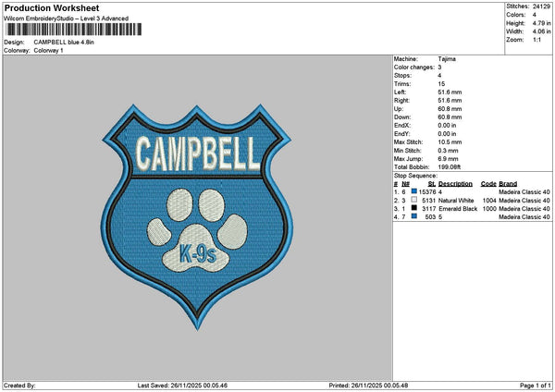
Task: Click the thread code 1000
Action: [489, 209]
